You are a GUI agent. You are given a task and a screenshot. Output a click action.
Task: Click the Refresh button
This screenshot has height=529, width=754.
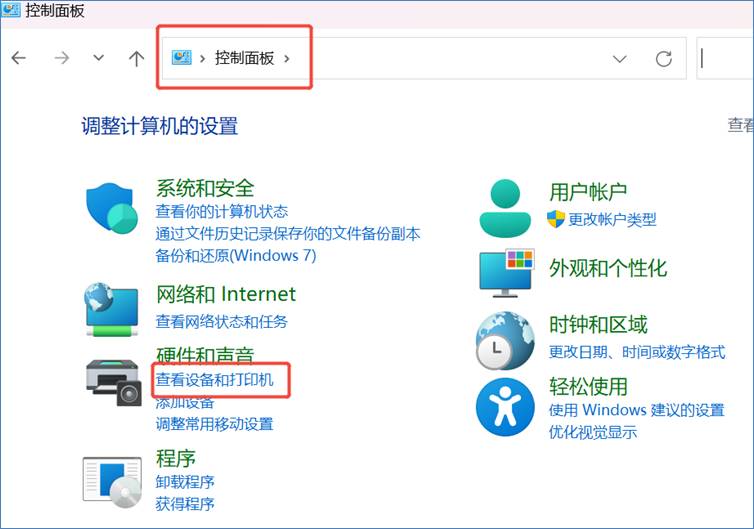664,59
